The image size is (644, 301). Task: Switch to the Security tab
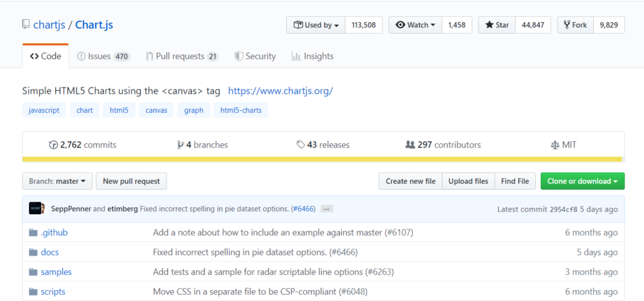(255, 56)
